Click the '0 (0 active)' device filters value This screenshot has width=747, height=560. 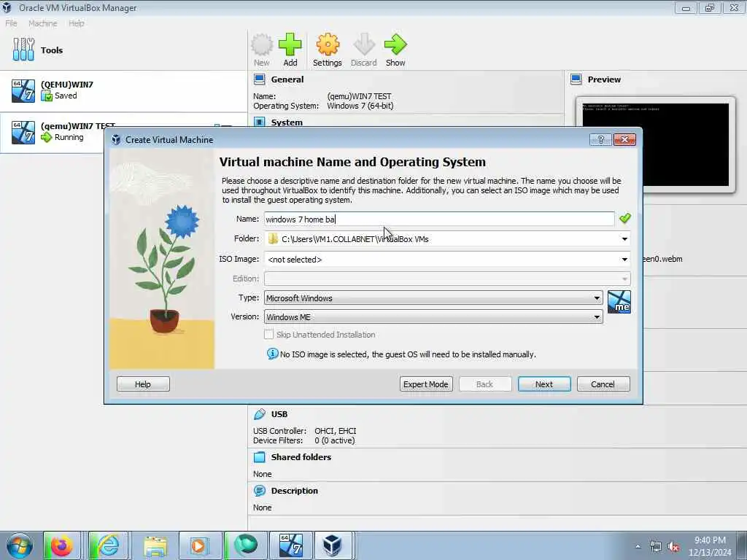click(x=334, y=440)
